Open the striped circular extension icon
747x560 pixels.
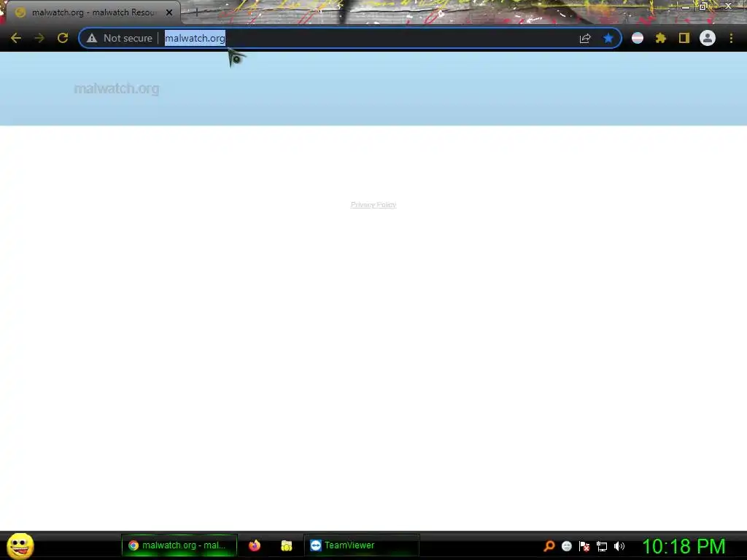(x=638, y=38)
